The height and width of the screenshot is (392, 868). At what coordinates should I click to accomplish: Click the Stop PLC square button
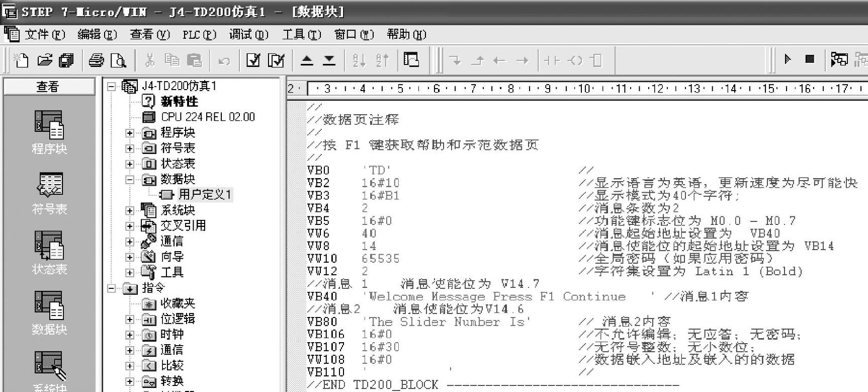coord(810,59)
